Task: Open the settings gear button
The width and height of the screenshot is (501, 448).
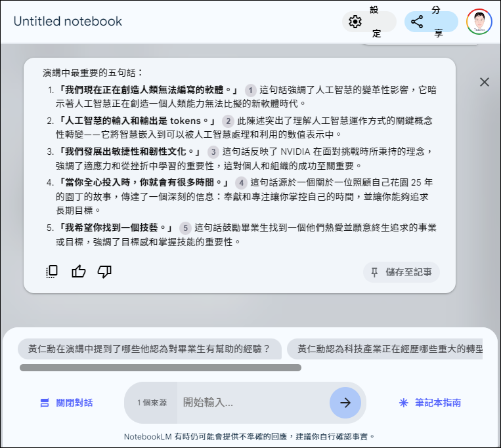Action: coord(369,22)
